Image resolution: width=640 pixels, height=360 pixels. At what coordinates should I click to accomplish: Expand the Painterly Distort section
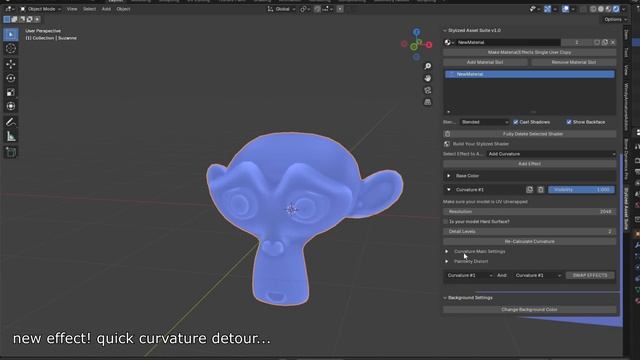pos(447,261)
